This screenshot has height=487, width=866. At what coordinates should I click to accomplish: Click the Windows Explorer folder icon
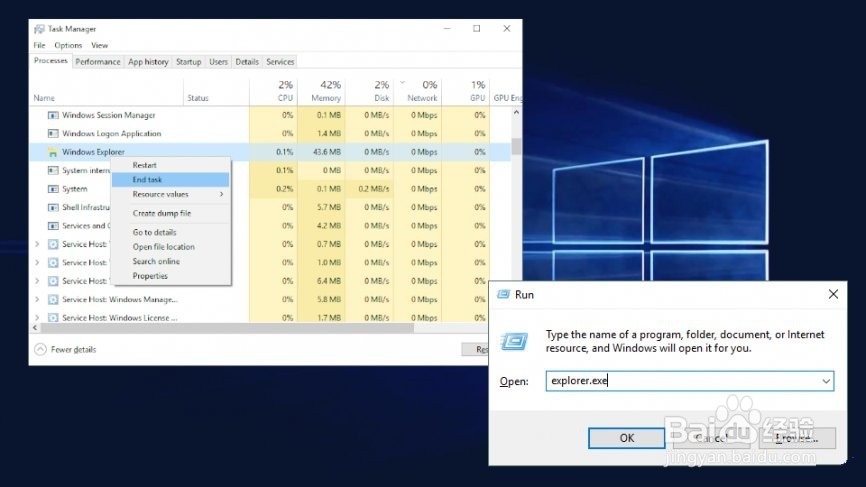(x=53, y=152)
